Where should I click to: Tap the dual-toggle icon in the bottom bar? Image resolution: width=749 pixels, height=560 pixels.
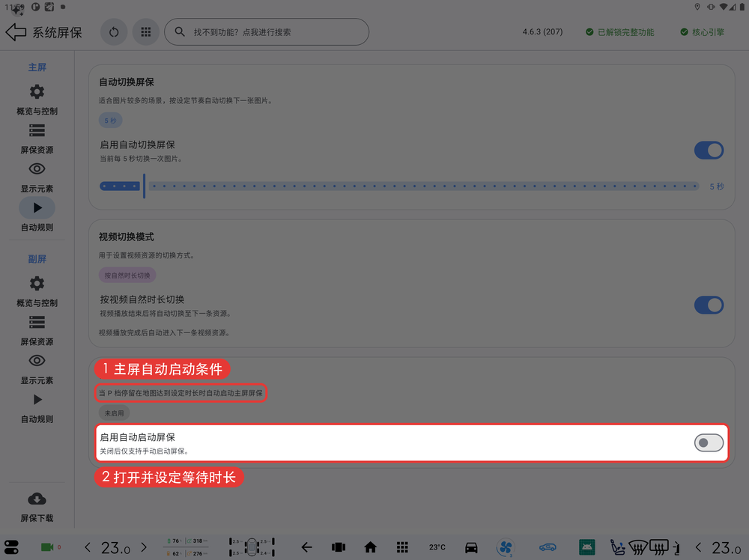tap(11, 547)
